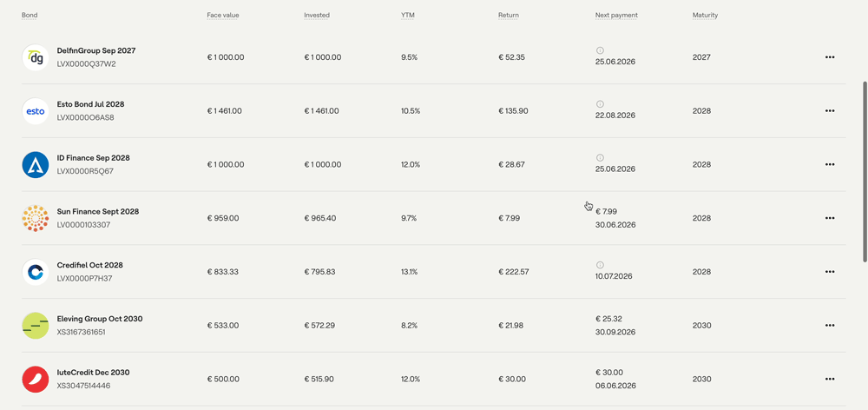Screen dimensions: 868x410
Task: Open the three-dot menu for DelfinGroup Sep 2027
Action: pyautogui.click(x=829, y=57)
